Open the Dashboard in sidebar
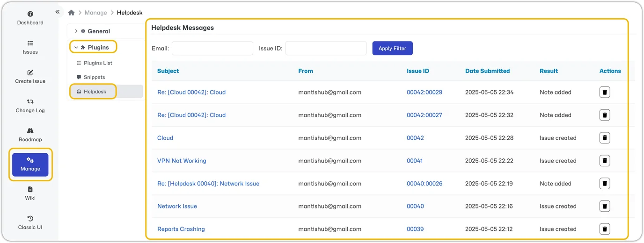The width and height of the screenshot is (644, 243). click(30, 18)
